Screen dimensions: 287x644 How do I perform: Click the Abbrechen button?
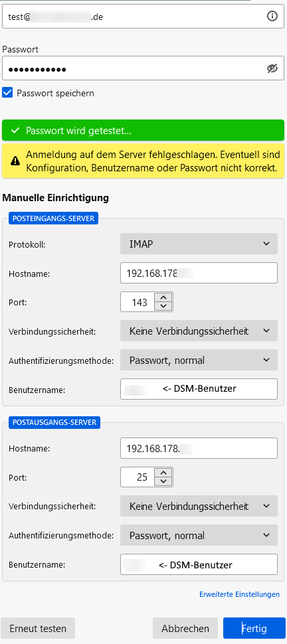(x=185, y=628)
